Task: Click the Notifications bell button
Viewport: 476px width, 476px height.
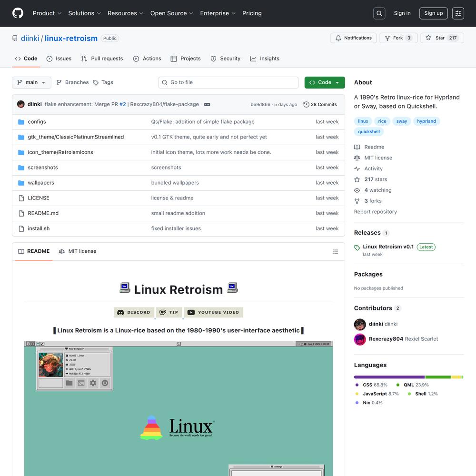Action: pyautogui.click(x=354, y=38)
